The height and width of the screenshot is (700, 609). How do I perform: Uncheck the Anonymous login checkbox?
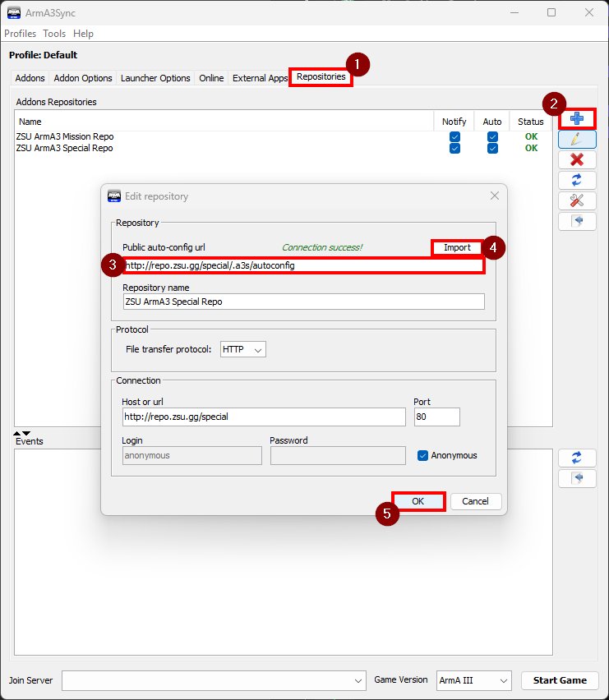pos(423,455)
